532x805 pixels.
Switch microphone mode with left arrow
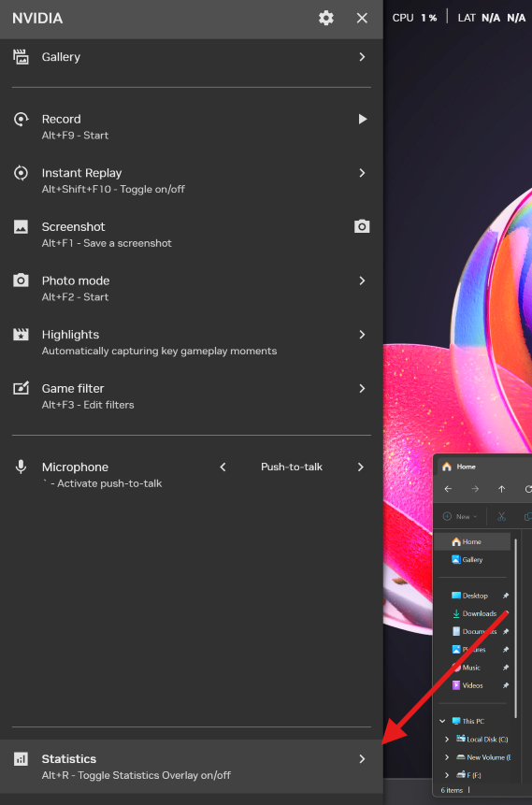pyautogui.click(x=223, y=467)
